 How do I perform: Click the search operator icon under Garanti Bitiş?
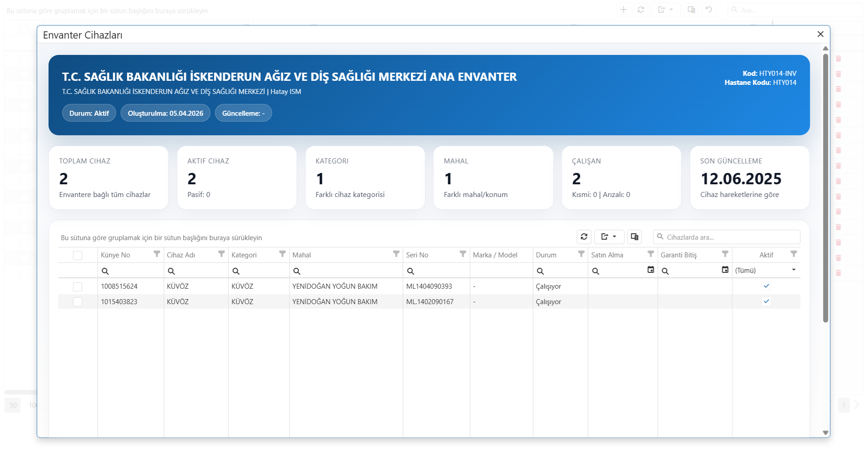(665, 271)
